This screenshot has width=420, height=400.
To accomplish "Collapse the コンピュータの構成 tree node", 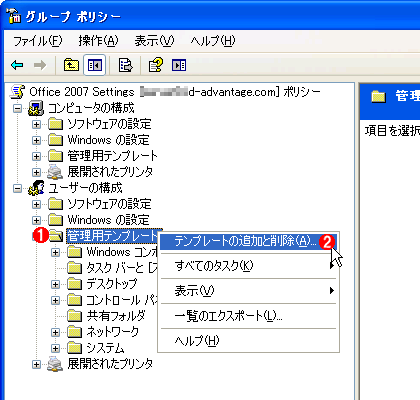I will pyautogui.click(x=17, y=108).
